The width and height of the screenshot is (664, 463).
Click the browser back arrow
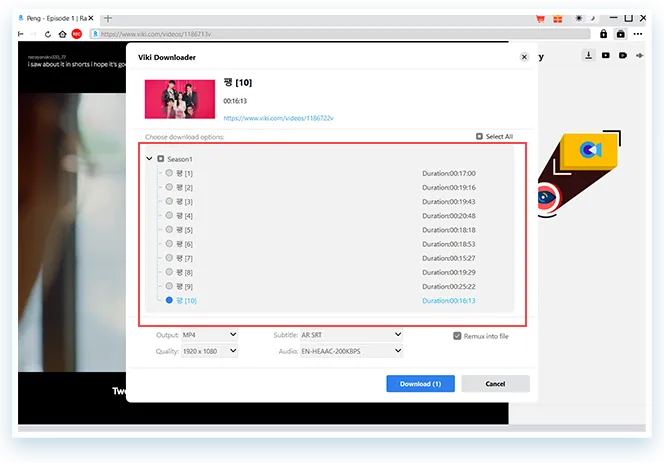point(21,34)
